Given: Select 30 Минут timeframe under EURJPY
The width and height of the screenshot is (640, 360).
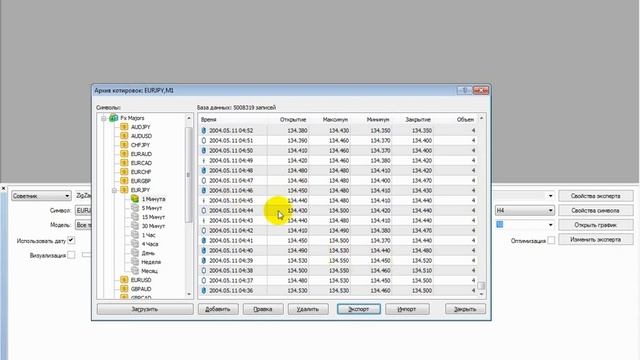Looking at the screenshot, I should pos(153,226).
